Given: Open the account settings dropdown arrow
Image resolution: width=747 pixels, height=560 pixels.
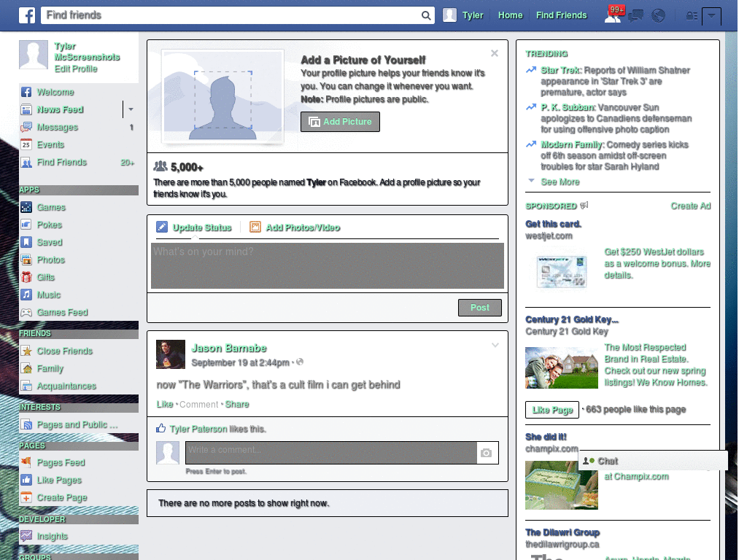Looking at the screenshot, I should (x=713, y=15).
